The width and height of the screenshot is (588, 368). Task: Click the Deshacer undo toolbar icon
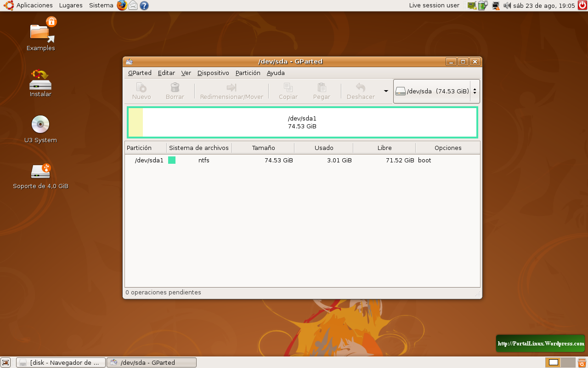[361, 87]
